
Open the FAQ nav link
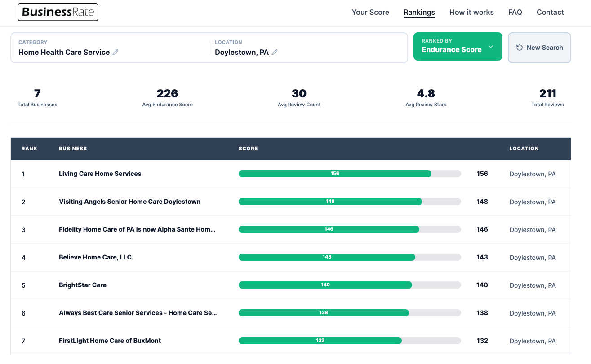click(515, 13)
